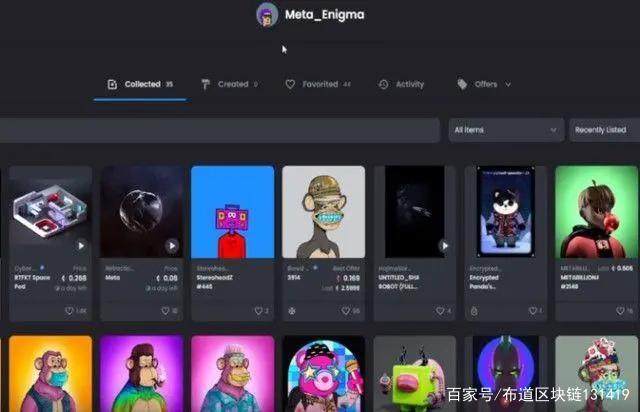This screenshot has height=412, width=640.
Task: Click the Favorited tab heart icon
Action: pyautogui.click(x=290, y=85)
